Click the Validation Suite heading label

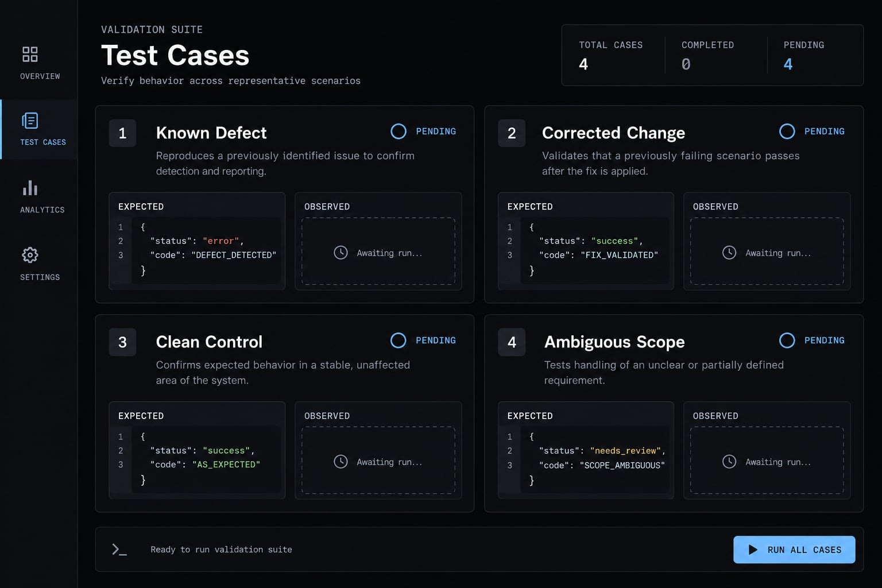152,30
